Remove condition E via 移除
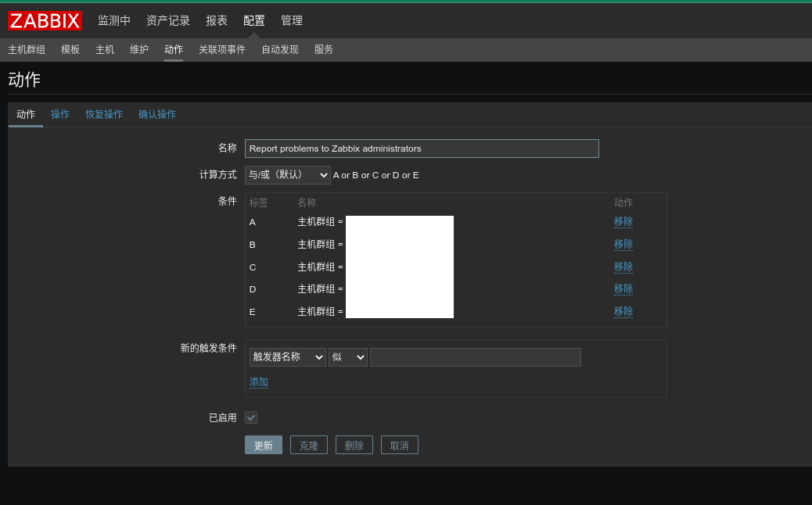The image size is (812, 505). pyautogui.click(x=623, y=311)
